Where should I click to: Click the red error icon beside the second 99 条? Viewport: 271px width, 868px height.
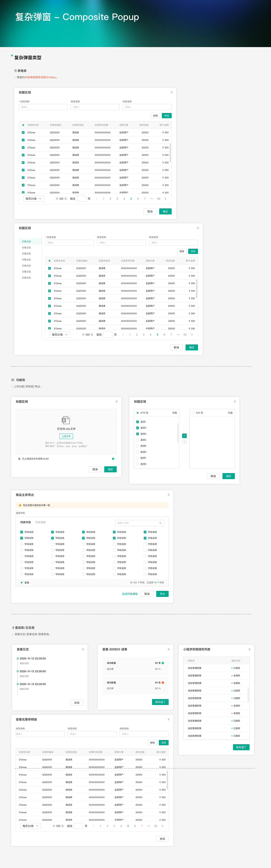(163, 682)
